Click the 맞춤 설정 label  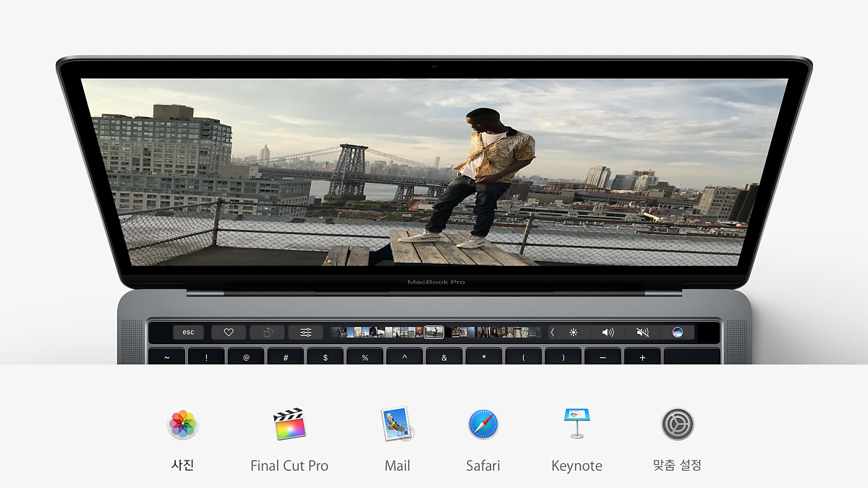click(678, 466)
